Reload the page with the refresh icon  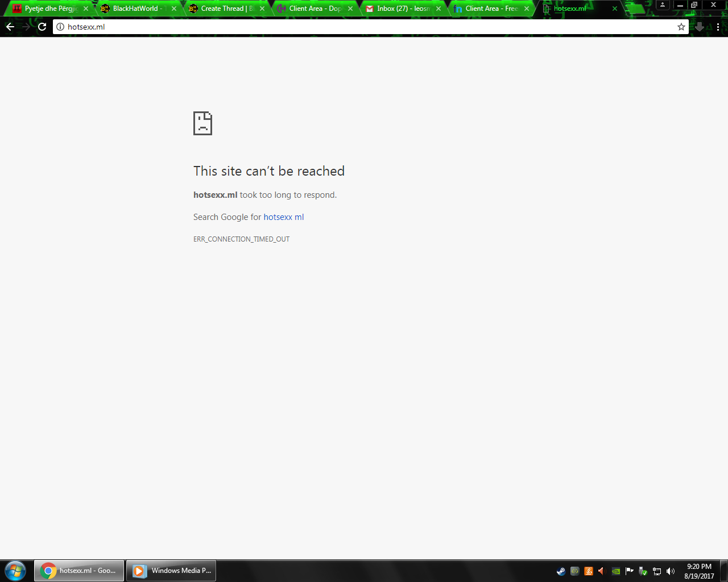tap(42, 27)
